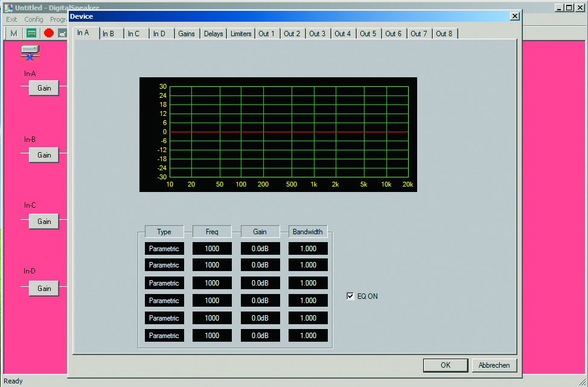588x387 pixels.
Task: Click the Type column header
Action: pos(164,232)
